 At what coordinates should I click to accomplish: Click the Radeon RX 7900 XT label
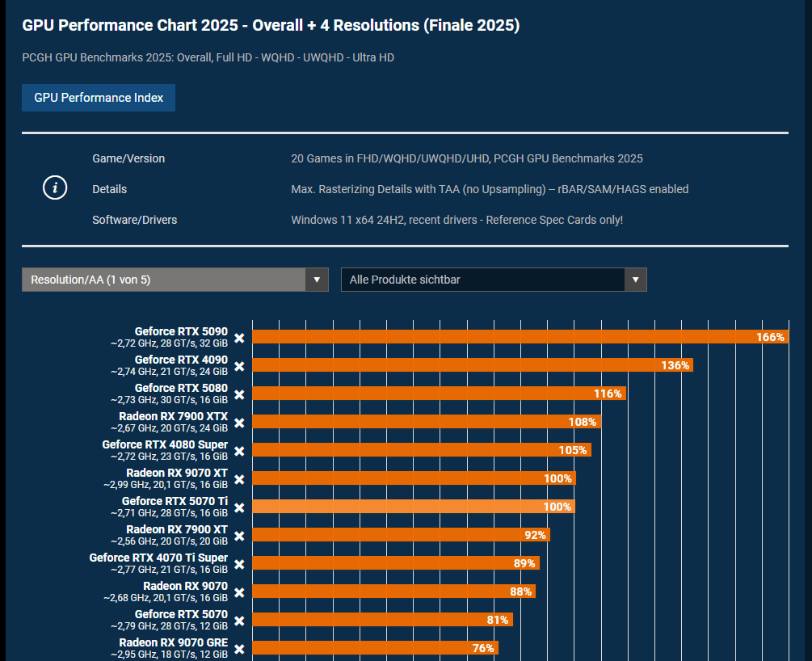point(177,529)
